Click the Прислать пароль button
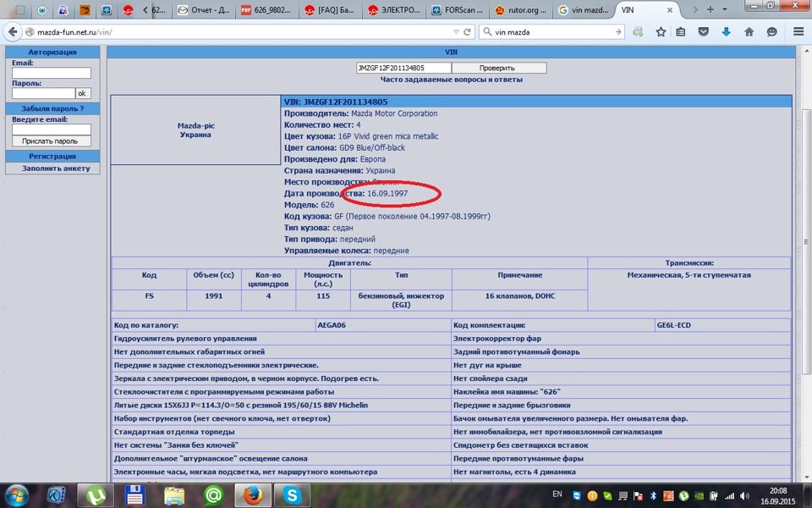Viewport: 812px width, 508px height. [52, 141]
